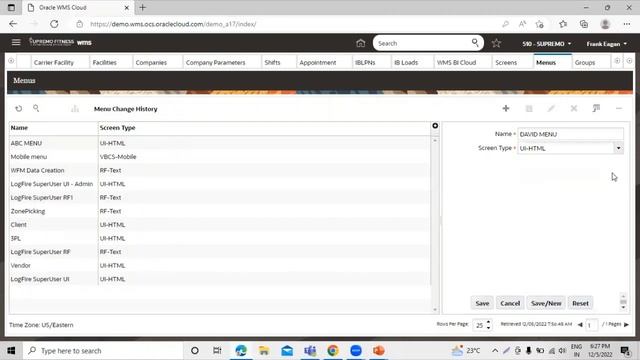
Task: Refresh the Menus list
Action: (x=19, y=109)
